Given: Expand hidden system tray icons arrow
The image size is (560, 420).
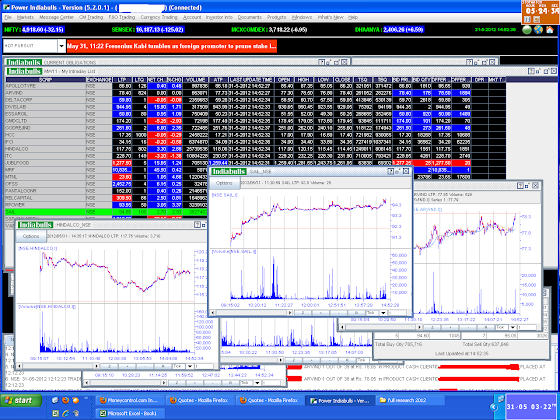Looking at the screenshot, I should coord(494,407).
